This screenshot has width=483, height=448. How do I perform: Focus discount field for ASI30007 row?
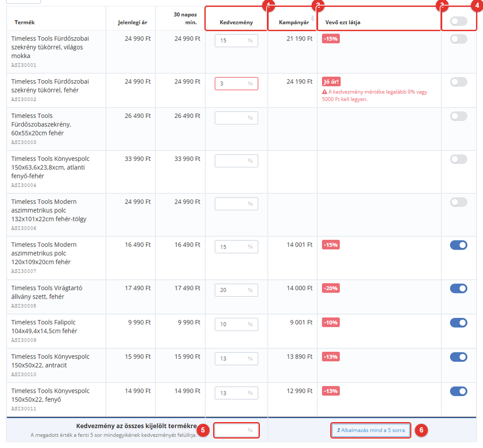[x=236, y=247]
